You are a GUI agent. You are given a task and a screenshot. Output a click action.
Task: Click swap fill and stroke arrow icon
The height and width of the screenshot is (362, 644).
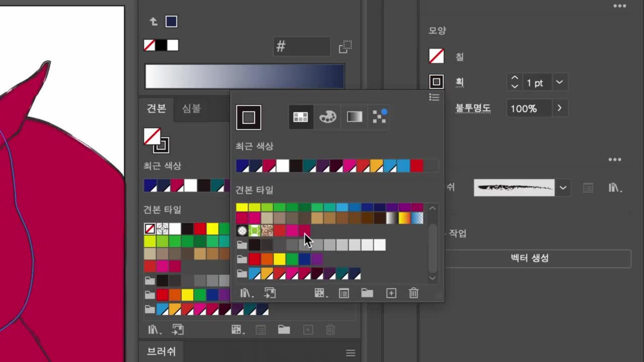point(154,22)
